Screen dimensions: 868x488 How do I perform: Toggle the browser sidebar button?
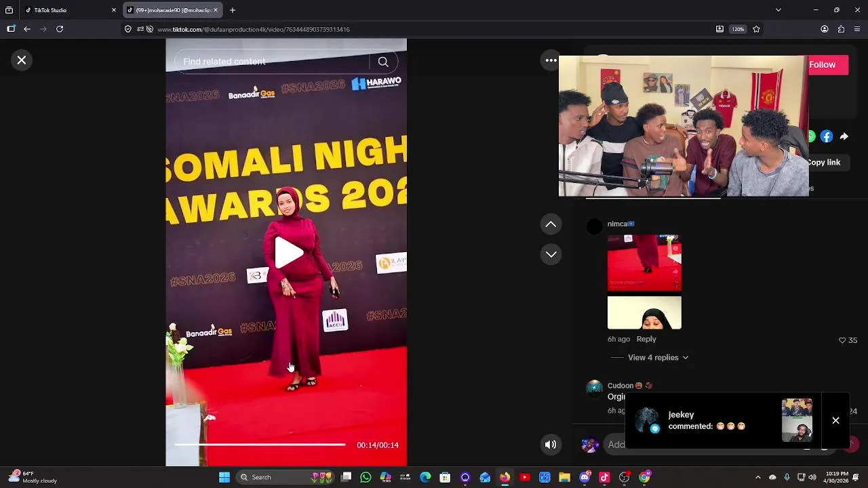11,29
